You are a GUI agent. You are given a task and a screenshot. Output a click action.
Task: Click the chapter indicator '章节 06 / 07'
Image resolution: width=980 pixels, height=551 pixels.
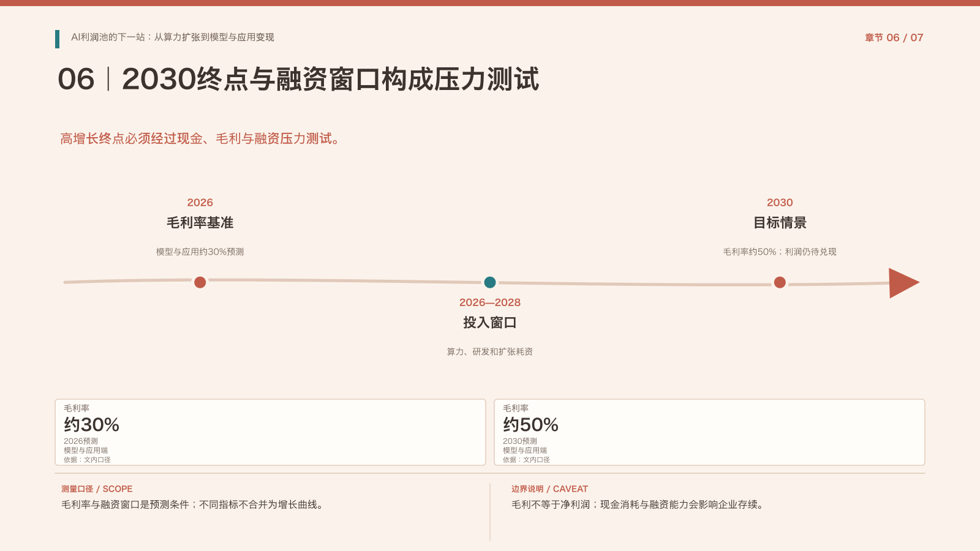tap(894, 38)
